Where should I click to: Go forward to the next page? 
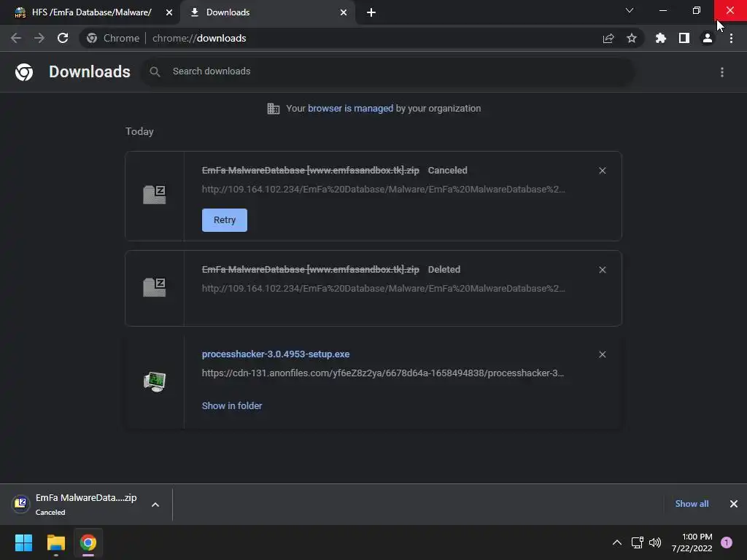[x=39, y=38]
